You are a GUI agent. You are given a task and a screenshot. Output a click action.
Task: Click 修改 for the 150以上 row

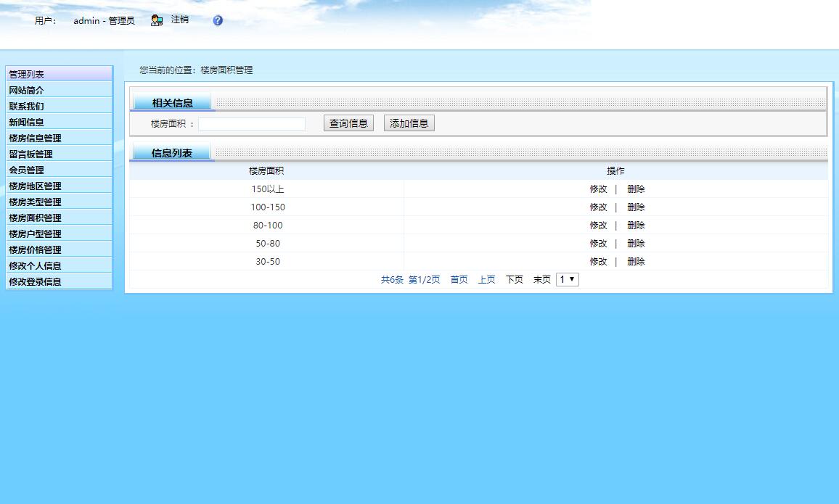[x=597, y=189]
